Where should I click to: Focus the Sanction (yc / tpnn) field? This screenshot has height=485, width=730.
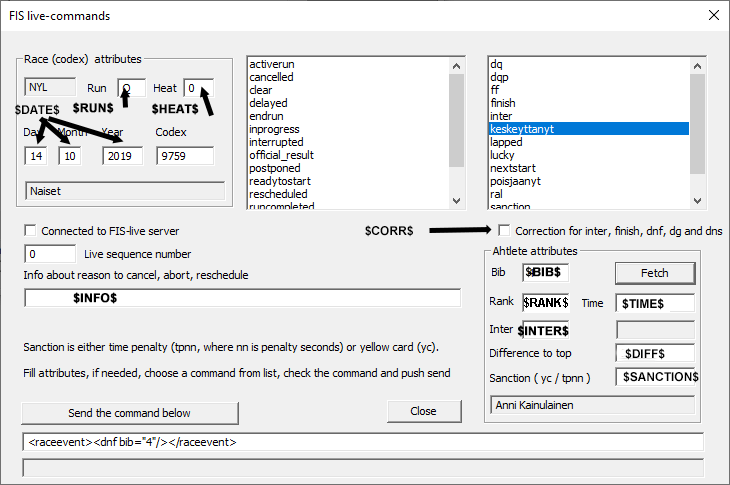click(655, 377)
